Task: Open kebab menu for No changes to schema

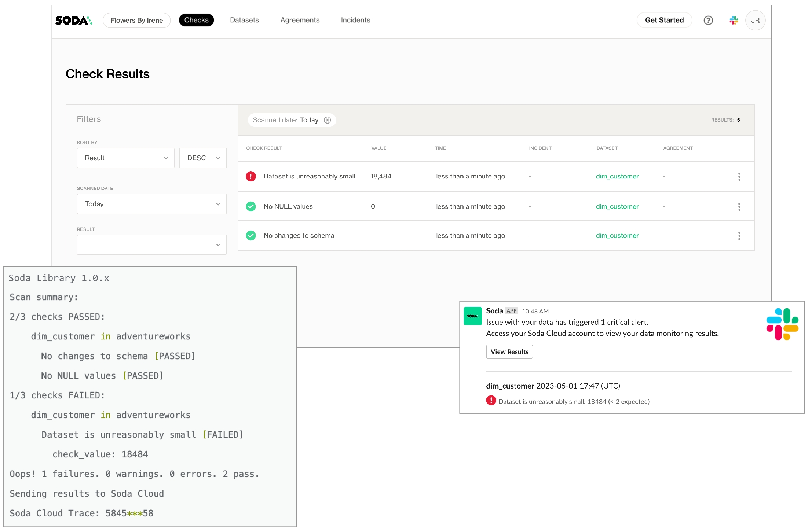Action: pos(739,236)
